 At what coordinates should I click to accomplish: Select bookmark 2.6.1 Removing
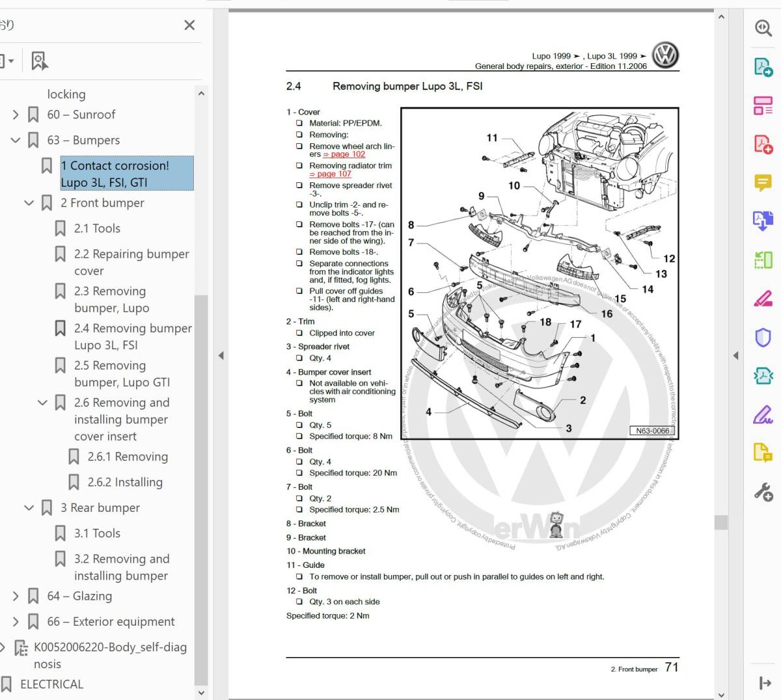pyautogui.click(x=128, y=457)
